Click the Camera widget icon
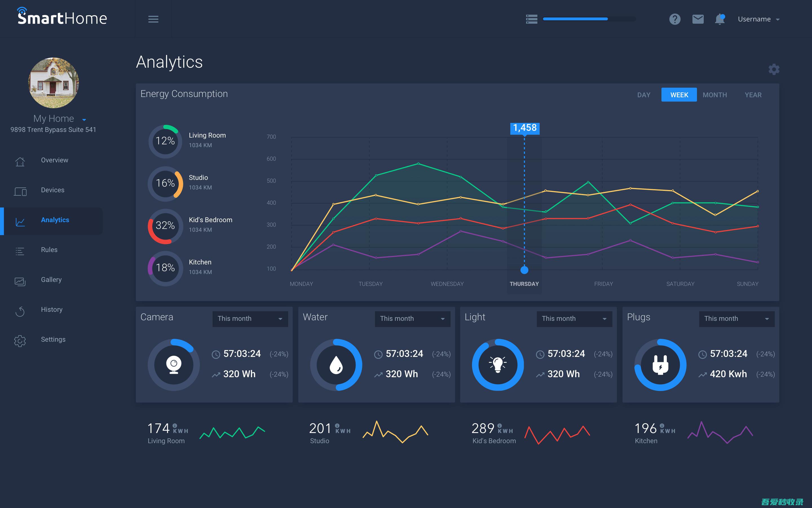Screen dimensions: 812x508 (x=174, y=363)
